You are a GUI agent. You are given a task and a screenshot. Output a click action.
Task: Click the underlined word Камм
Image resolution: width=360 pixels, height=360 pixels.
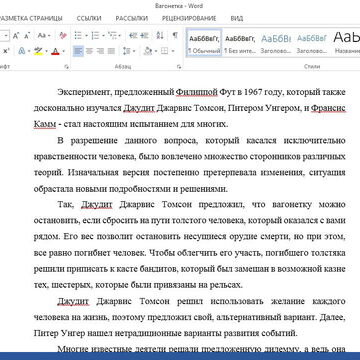(45, 124)
